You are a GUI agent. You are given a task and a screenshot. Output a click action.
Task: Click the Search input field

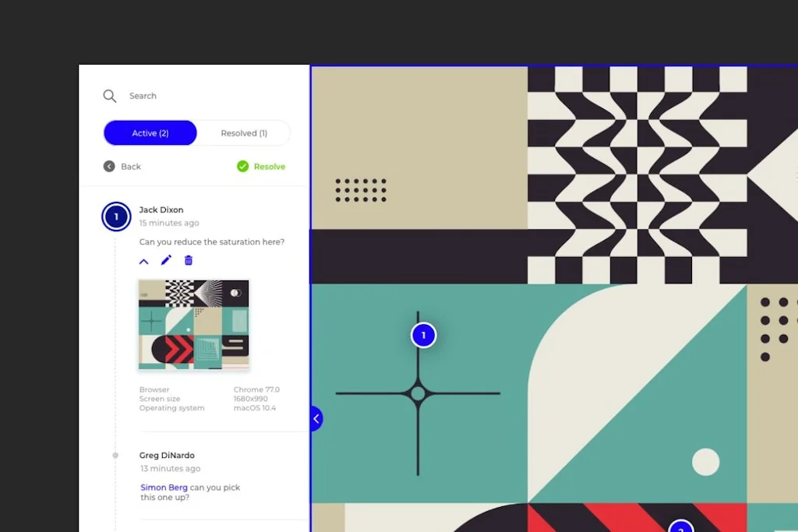point(156,96)
